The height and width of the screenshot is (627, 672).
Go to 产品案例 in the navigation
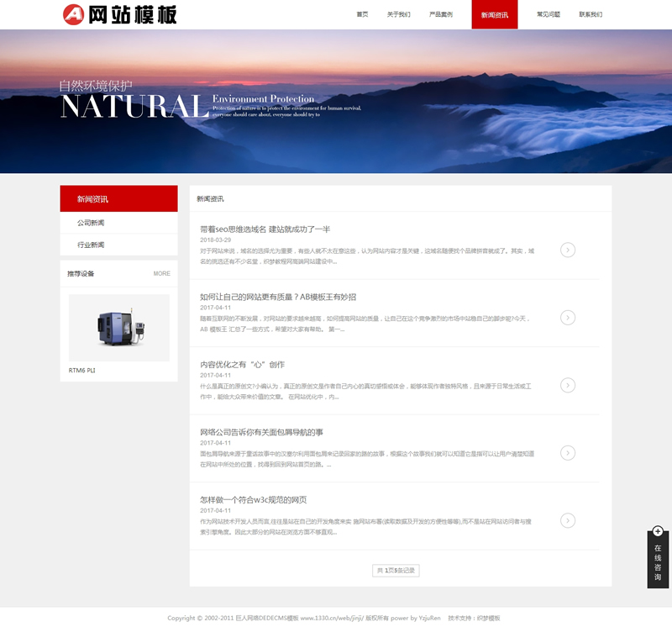(441, 14)
